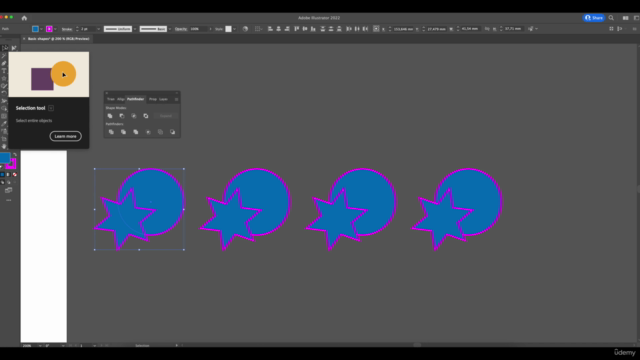Open variable width profile Uniform dropdown
The height and width of the screenshot is (360, 640).
pos(135,29)
